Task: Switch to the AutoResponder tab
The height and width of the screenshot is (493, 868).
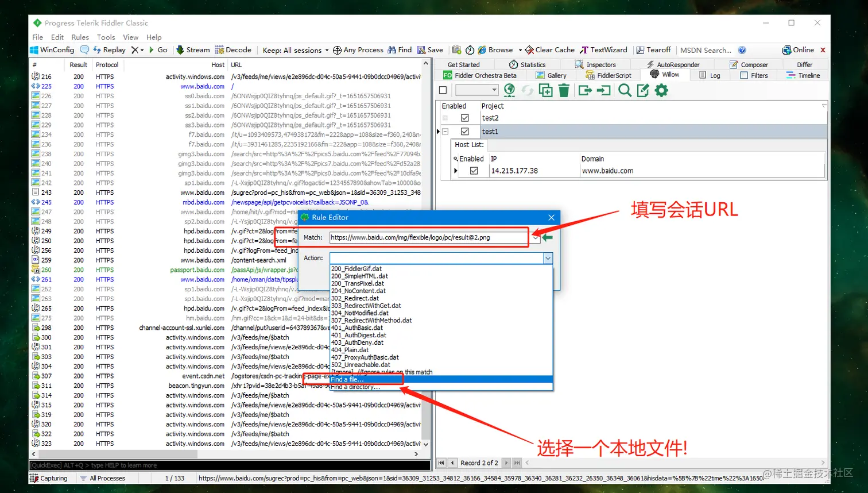Action: pyautogui.click(x=673, y=65)
